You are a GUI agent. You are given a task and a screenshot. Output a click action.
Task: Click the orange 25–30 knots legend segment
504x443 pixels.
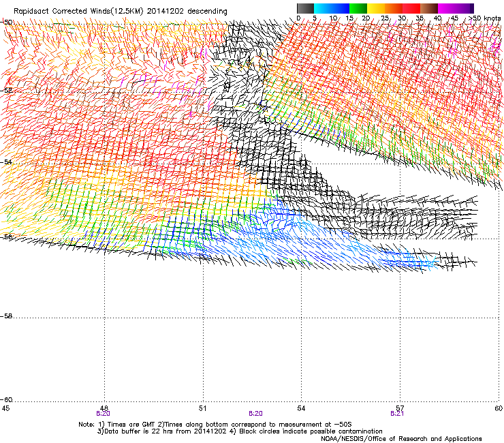[x=394, y=8]
